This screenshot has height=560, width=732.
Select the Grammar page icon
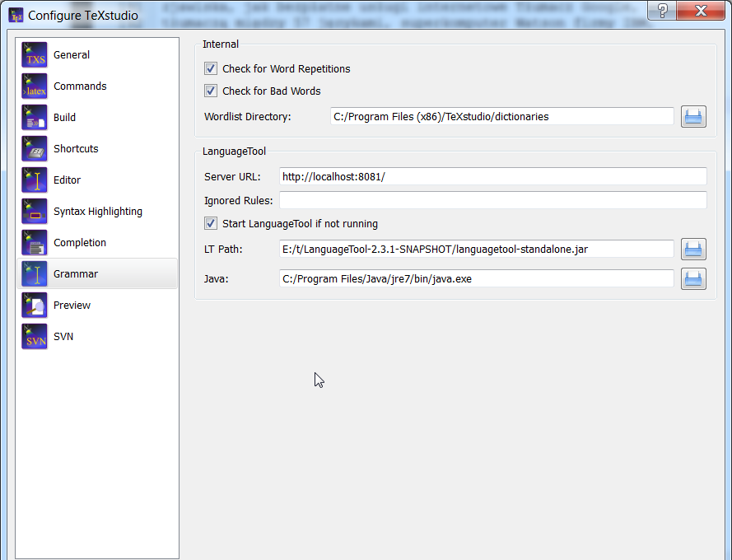(x=34, y=273)
